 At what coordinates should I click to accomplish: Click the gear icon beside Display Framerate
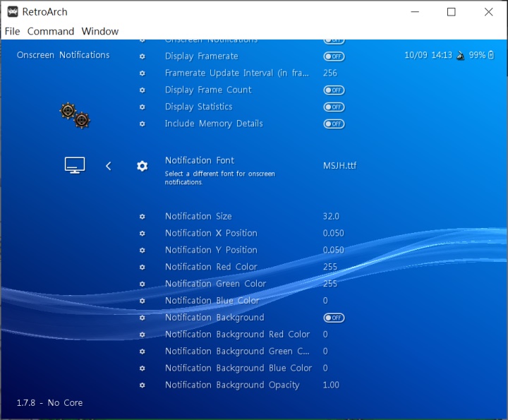(142, 56)
